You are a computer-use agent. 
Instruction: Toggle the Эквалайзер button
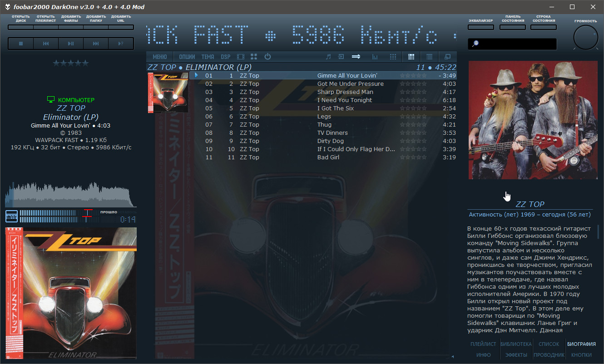480,27
